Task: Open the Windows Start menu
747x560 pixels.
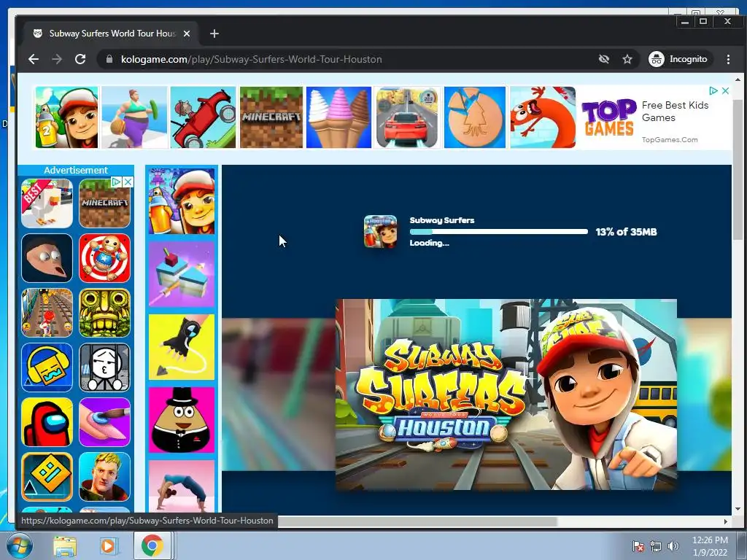Action: (20, 545)
